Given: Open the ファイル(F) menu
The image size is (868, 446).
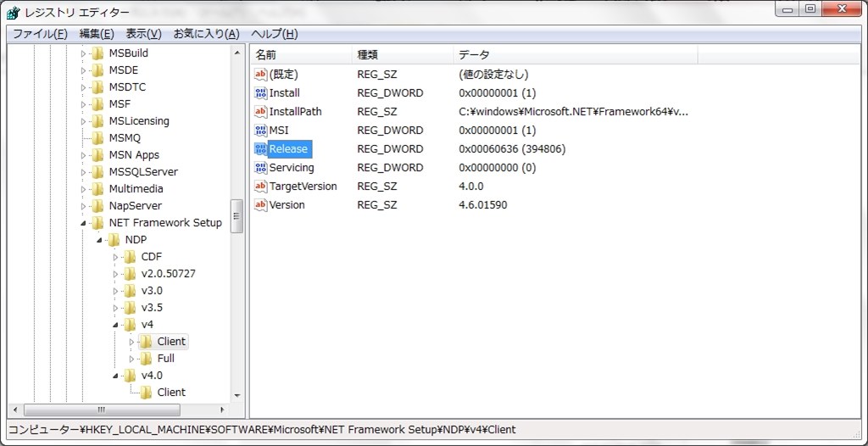Looking at the screenshot, I should pos(41,35).
